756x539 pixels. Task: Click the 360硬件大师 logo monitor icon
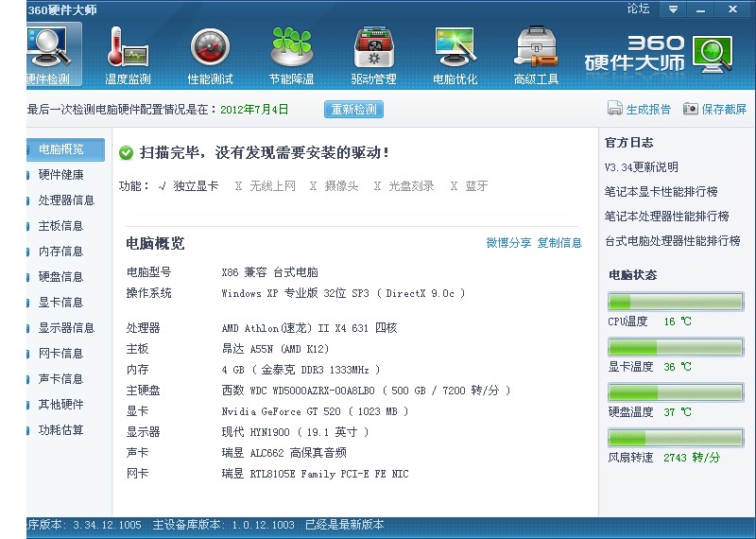(713, 54)
